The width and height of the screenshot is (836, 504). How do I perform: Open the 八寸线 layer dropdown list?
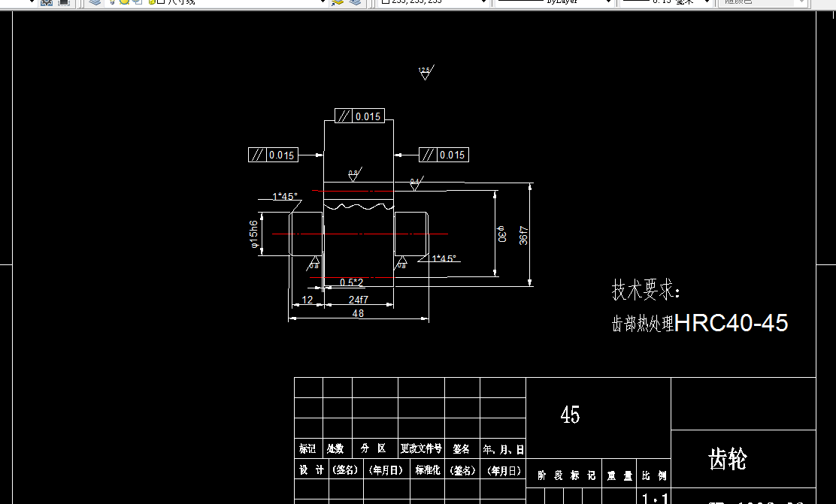[x=323, y=4]
